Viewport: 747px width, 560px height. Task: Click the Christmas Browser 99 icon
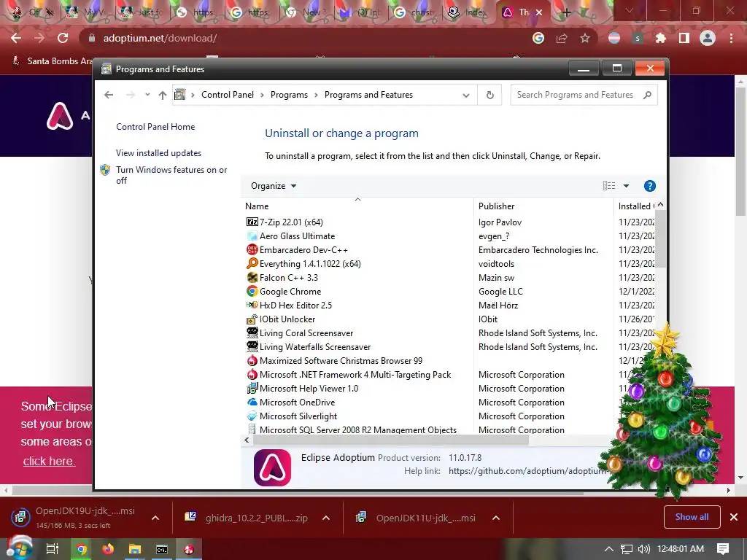click(x=252, y=360)
